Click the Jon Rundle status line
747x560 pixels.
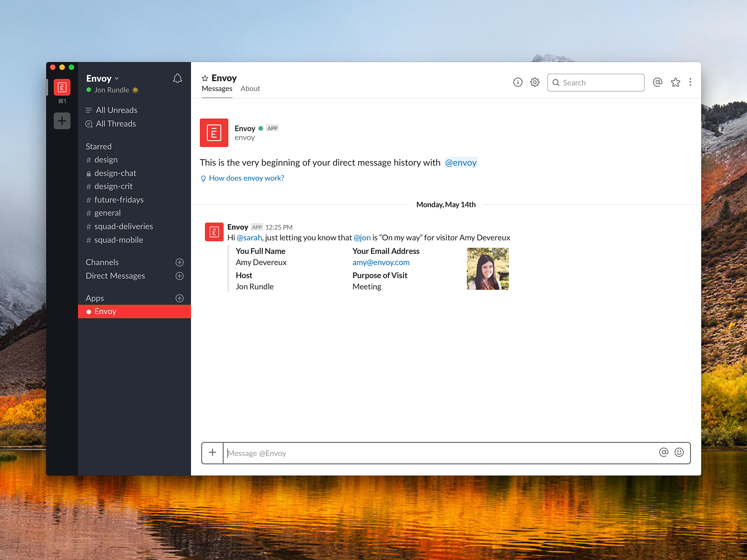pos(113,90)
